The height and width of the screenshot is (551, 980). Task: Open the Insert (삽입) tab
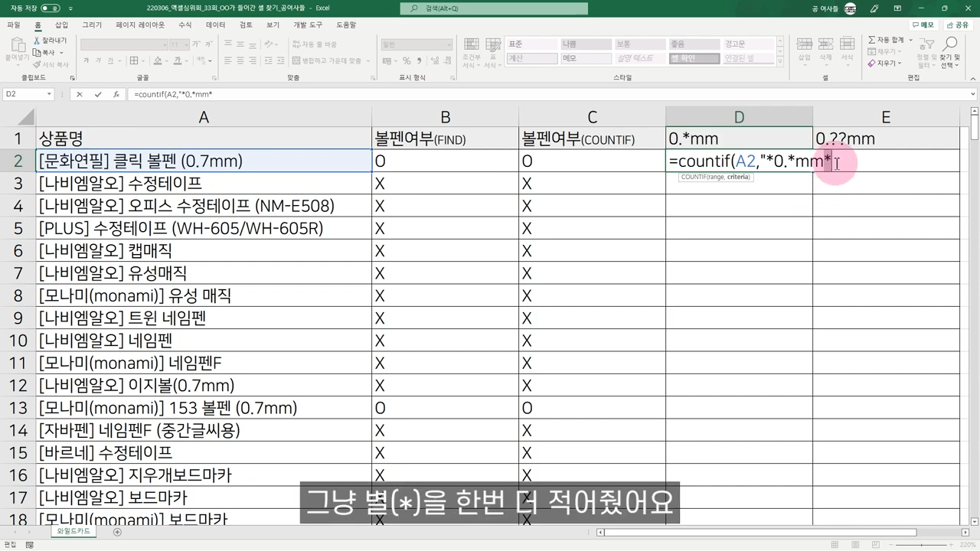click(62, 25)
